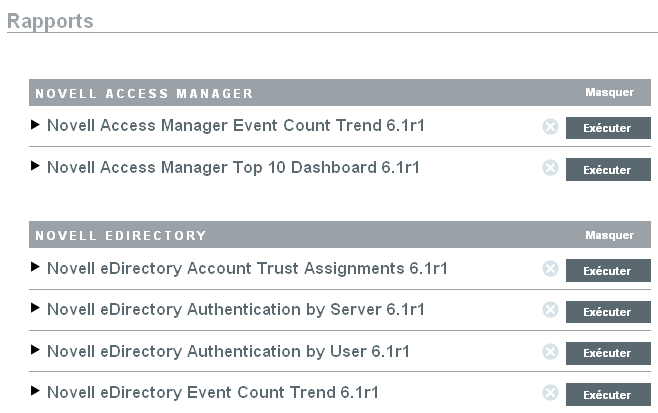Expand eDirectory Authentication by User report details
Viewport: 658px width, 413px height.
[36, 351]
